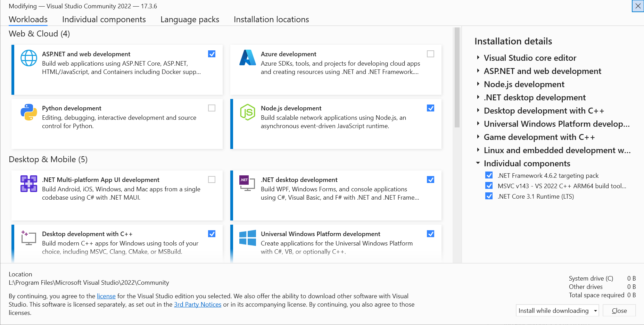The image size is (644, 325).
Task: Uncheck ASP.NET and web development workload
Action: point(212,54)
